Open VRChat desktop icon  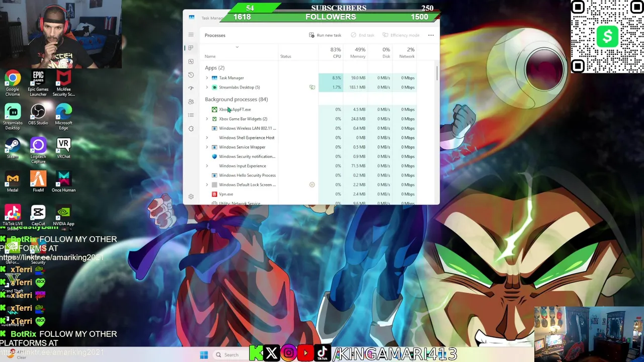(x=63, y=149)
